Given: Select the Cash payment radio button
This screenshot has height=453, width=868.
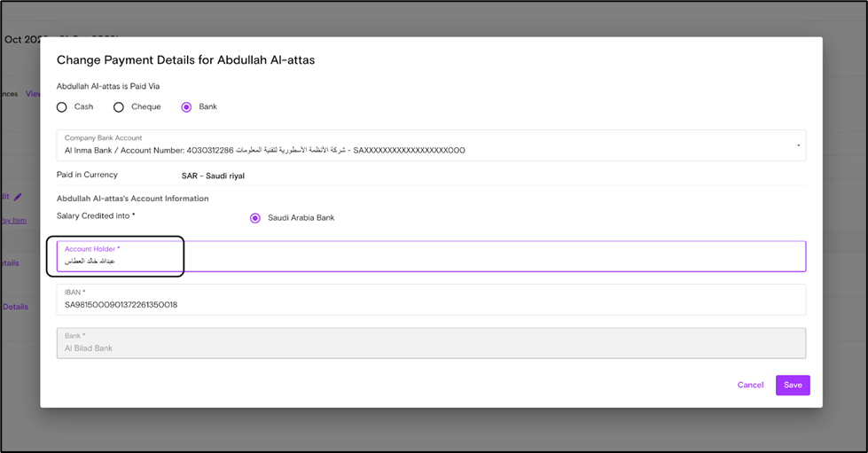Looking at the screenshot, I should (x=61, y=107).
